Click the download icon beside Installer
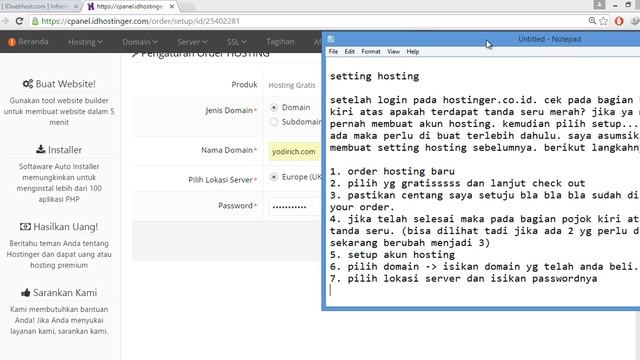Screen dimensions: 640x360 (x=40, y=149)
